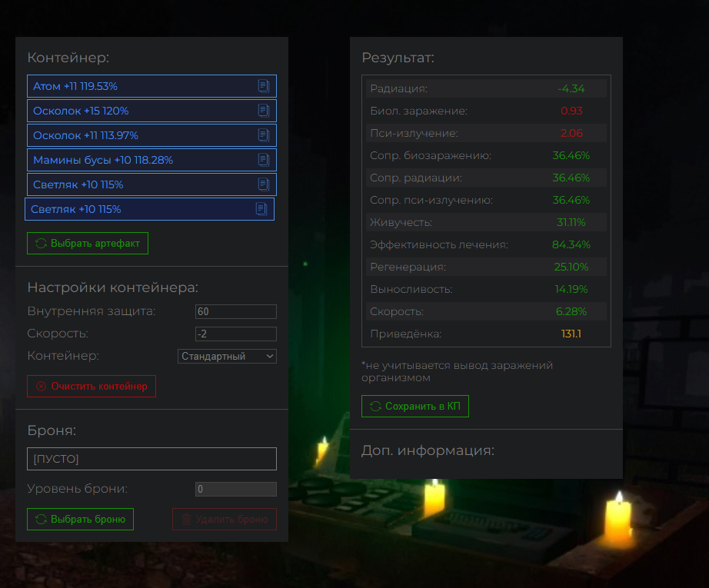Click refresh icon in Выбрать артефакт button
This screenshot has width=709, height=588.
pos(42,243)
